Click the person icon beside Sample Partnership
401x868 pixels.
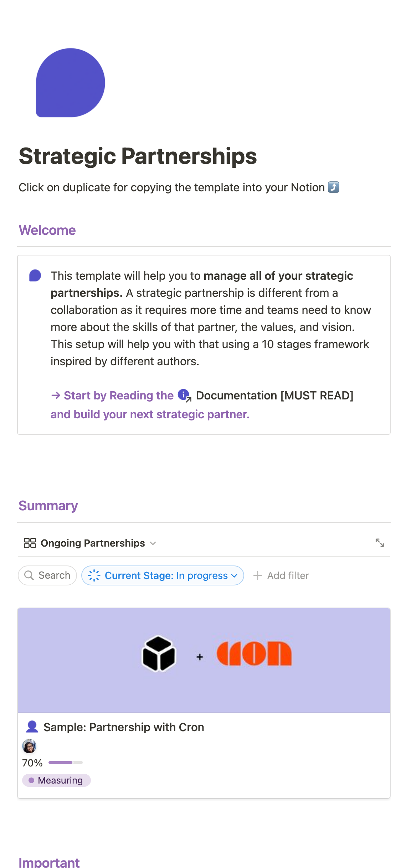pyautogui.click(x=32, y=727)
